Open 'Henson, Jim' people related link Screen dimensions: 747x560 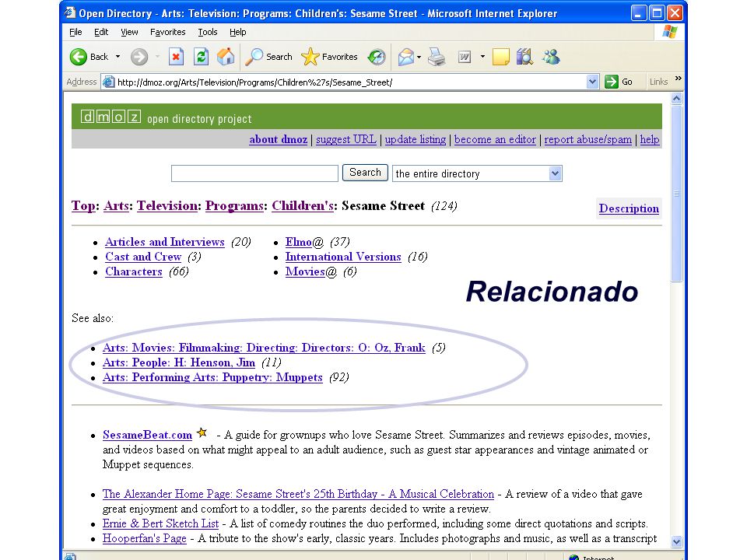click(179, 362)
